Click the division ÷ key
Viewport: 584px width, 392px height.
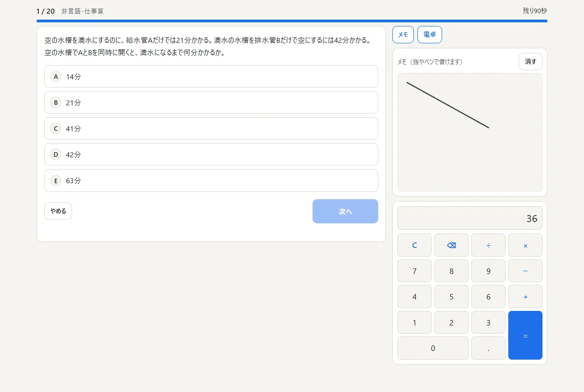[x=488, y=245]
